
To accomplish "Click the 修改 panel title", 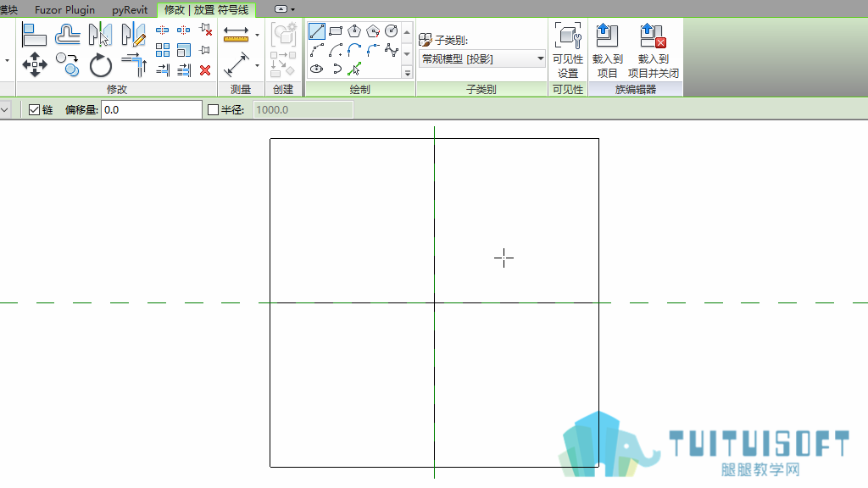I will [x=117, y=89].
